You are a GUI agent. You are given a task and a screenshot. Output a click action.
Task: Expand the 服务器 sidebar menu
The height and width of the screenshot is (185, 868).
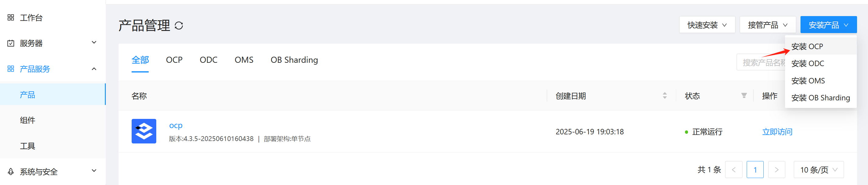(x=94, y=43)
